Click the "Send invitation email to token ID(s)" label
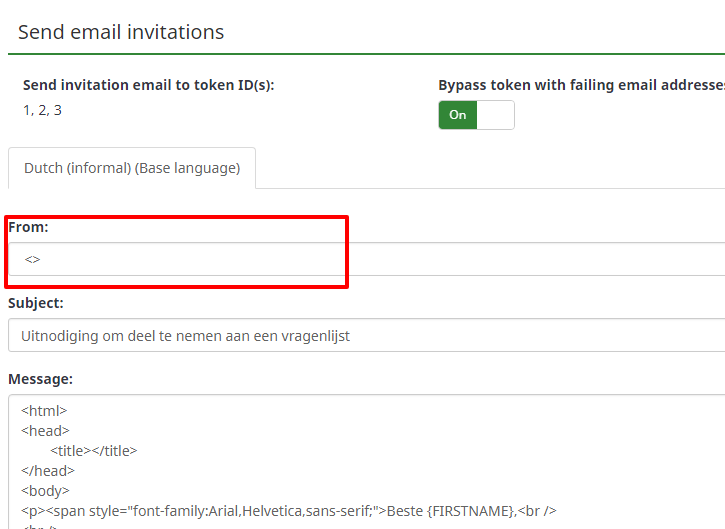Viewport: 725px width, 529px height. click(148, 85)
